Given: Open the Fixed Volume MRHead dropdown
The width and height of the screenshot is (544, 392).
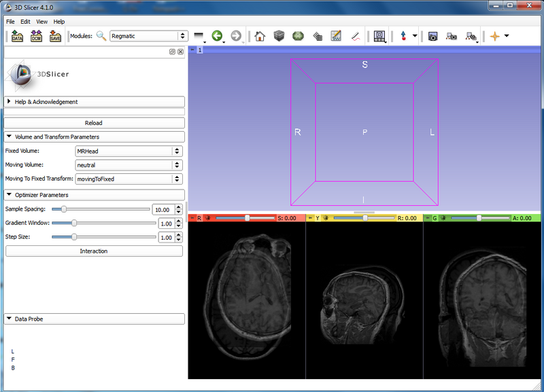Looking at the screenshot, I should click(129, 151).
